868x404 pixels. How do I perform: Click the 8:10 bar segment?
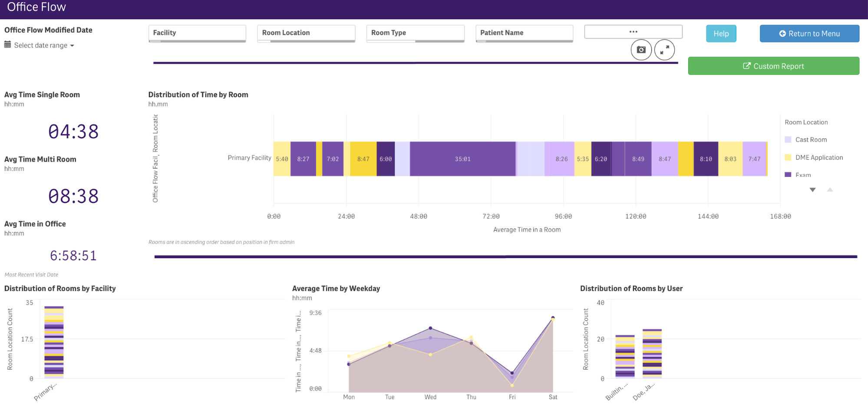tap(706, 159)
